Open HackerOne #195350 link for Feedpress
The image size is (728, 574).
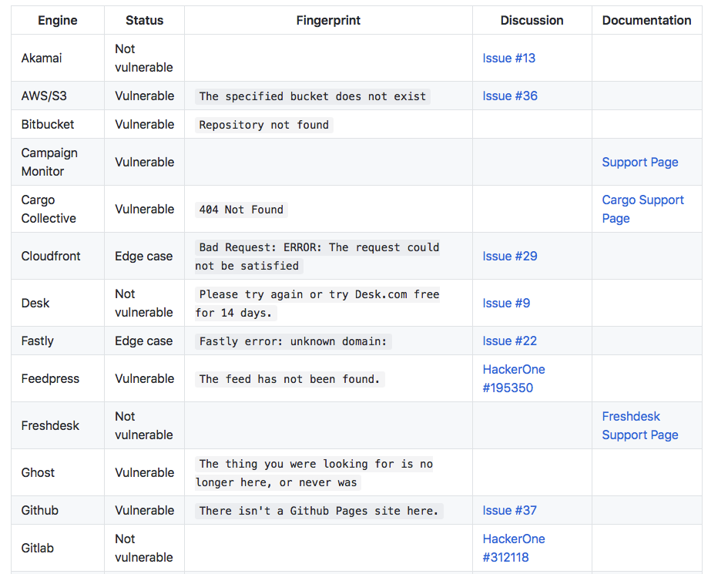(x=514, y=378)
